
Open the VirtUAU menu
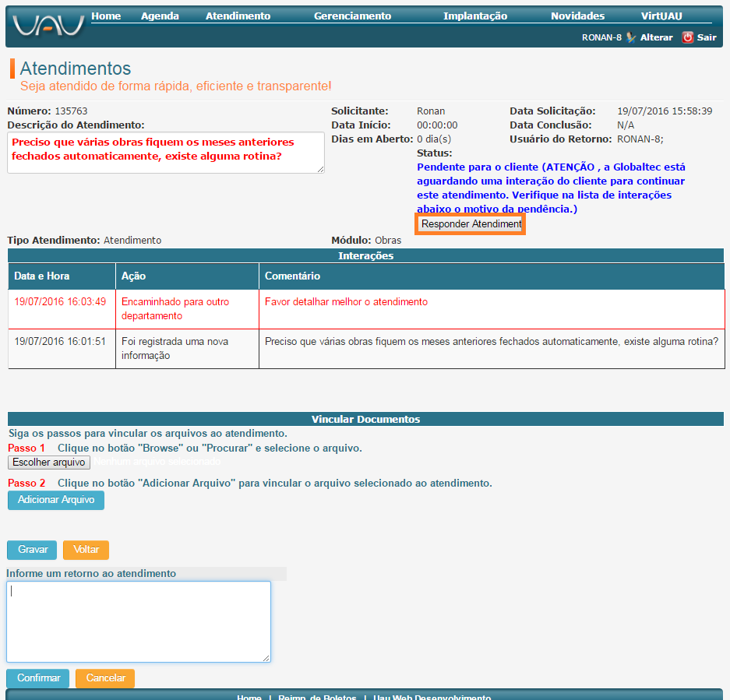point(661,16)
